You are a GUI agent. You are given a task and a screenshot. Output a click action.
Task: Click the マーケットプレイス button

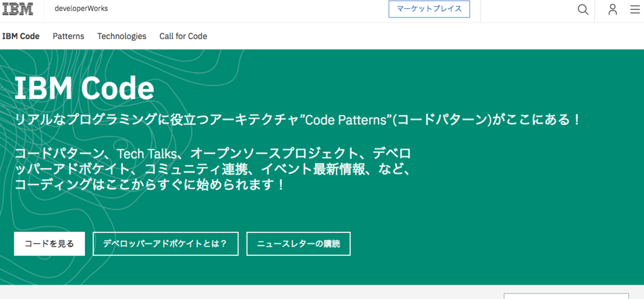(x=429, y=9)
